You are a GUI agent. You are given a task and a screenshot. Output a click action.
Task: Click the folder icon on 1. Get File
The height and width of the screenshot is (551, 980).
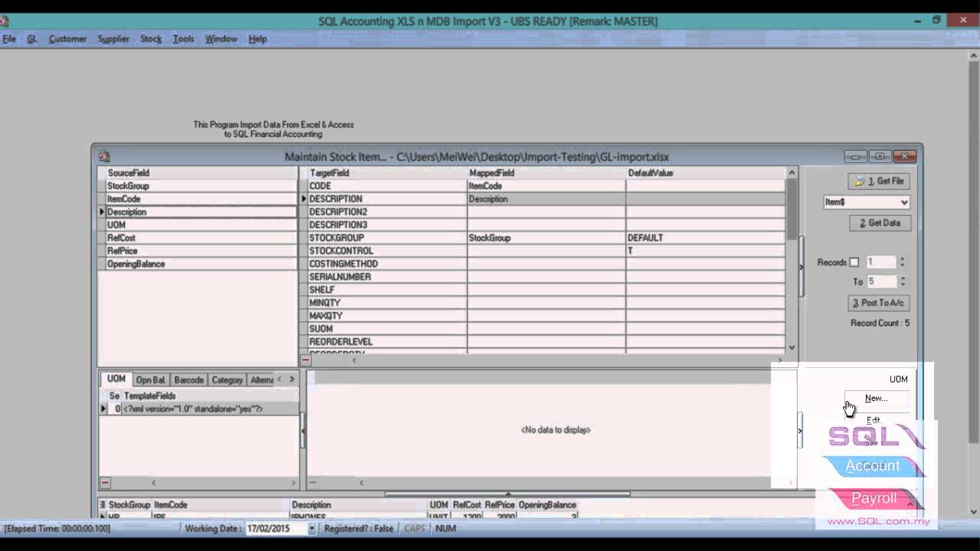tap(859, 181)
